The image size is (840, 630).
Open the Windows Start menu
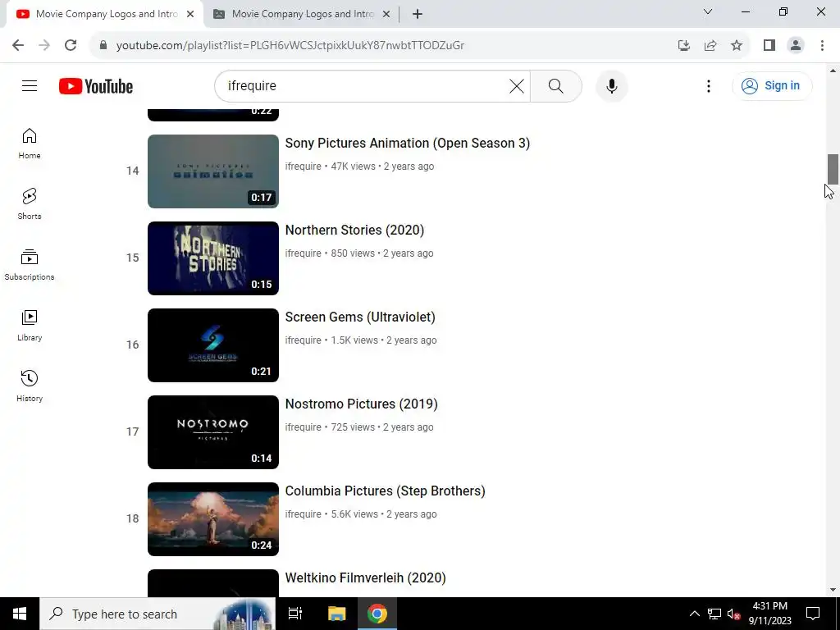click(x=20, y=614)
